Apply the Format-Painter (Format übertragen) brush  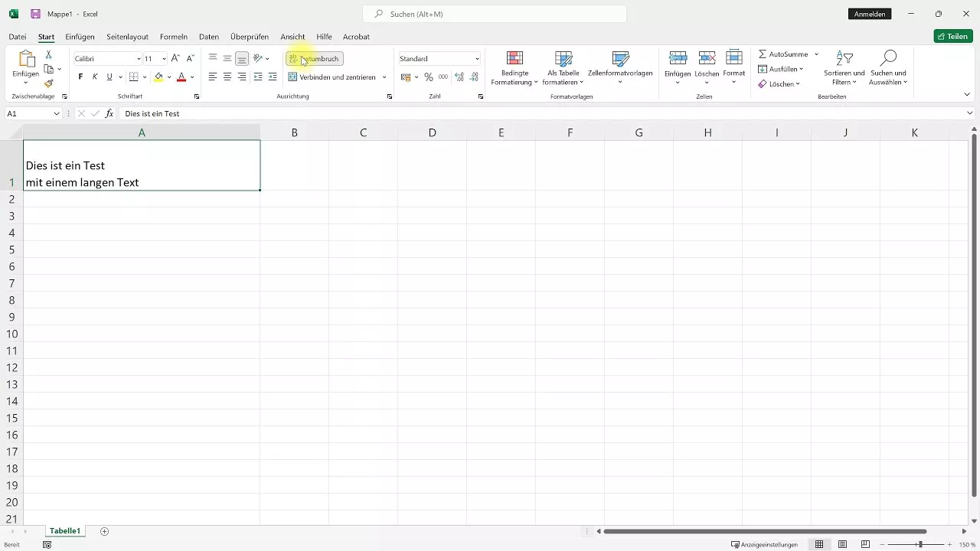47,84
